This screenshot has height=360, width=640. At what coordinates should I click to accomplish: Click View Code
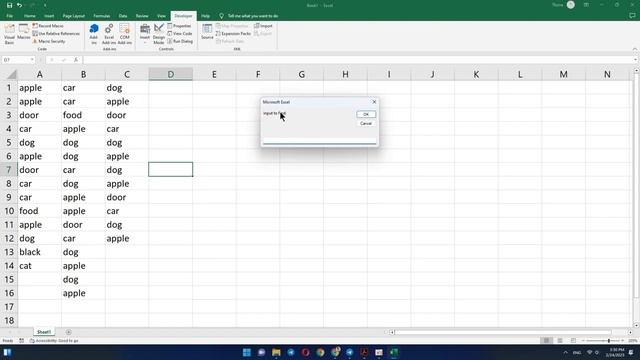point(180,33)
